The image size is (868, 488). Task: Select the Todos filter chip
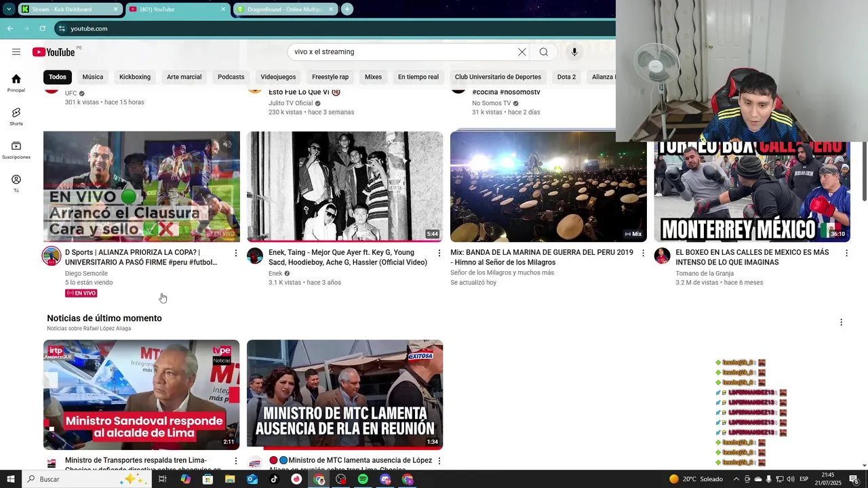[58, 77]
